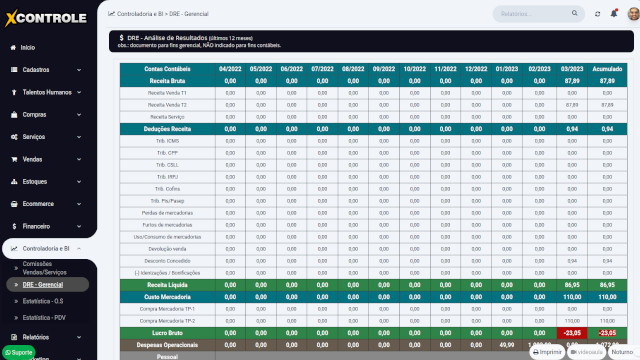Open the user profile avatar
The height and width of the screenshot is (360, 640).
pos(633,13)
